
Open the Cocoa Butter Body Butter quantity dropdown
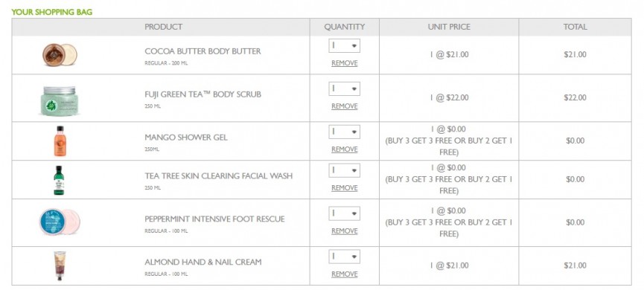point(344,45)
